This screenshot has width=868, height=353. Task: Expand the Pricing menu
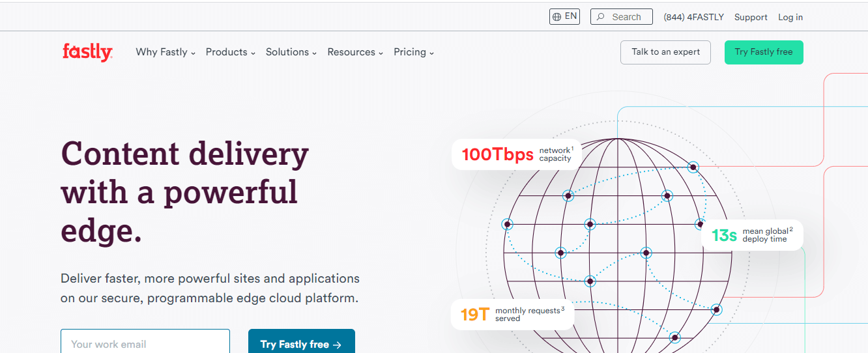(414, 52)
